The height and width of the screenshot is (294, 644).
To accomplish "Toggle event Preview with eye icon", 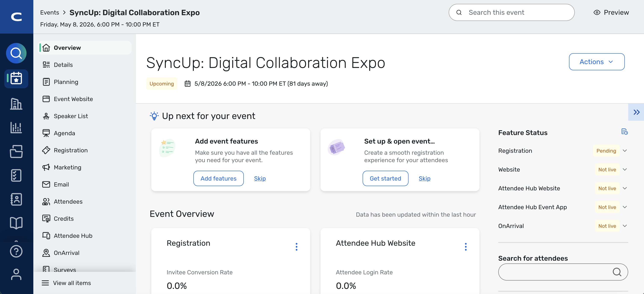I will click(611, 13).
